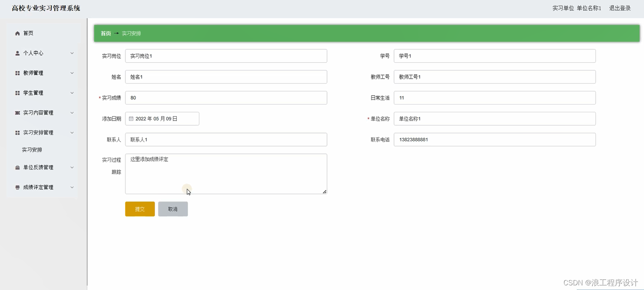Click the home icon beside 首页
This screenshot has height=290, width=644.
tap(17, 33)
